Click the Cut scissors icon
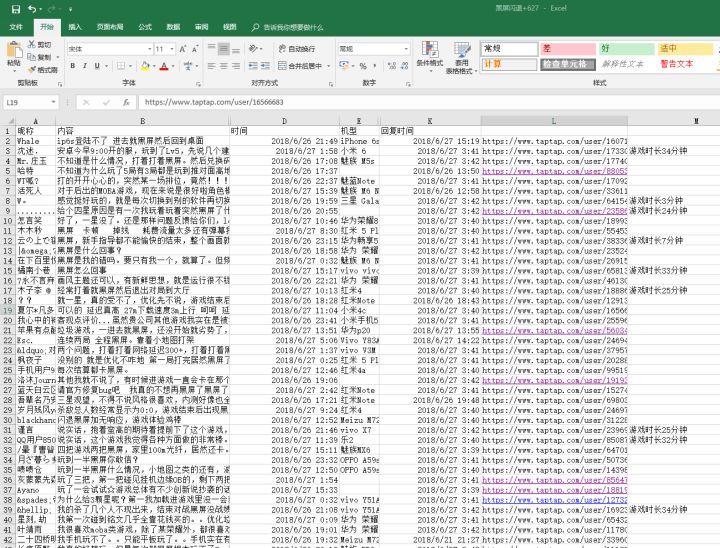The width and height of the screenshot is (720, 548). click(32, 44)
